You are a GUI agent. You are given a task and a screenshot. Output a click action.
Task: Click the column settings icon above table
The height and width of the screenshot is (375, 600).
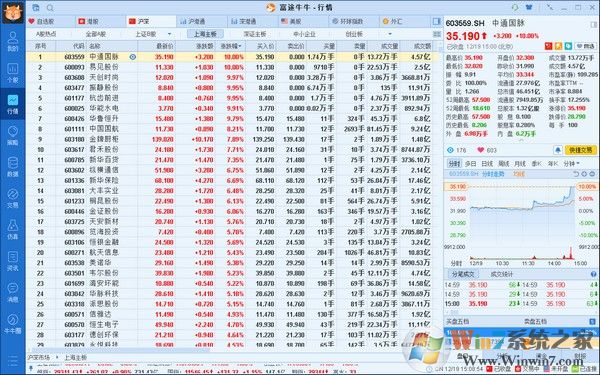437,34
